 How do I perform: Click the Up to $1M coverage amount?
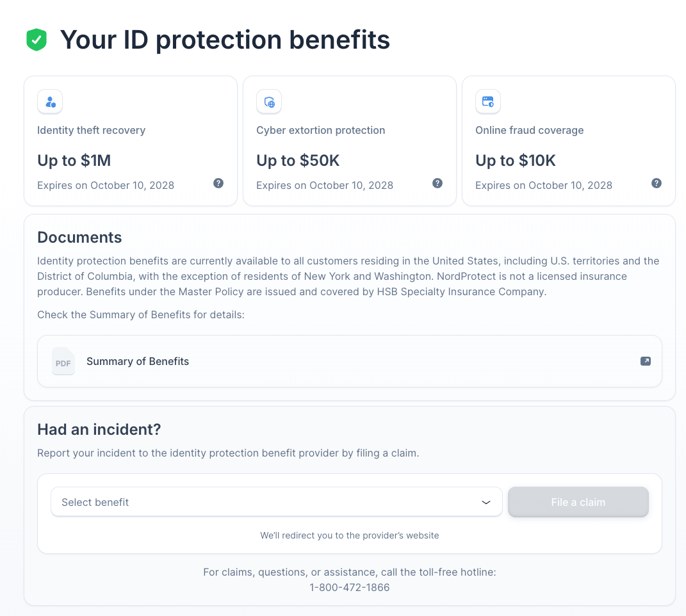[x=74, y=161]
